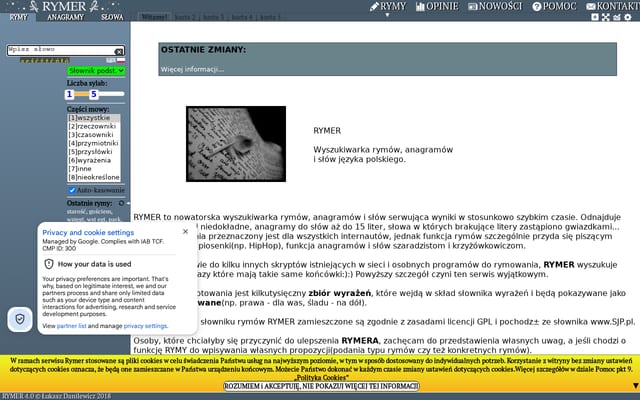Click the Części mowy: label

(x=88, y=109)
